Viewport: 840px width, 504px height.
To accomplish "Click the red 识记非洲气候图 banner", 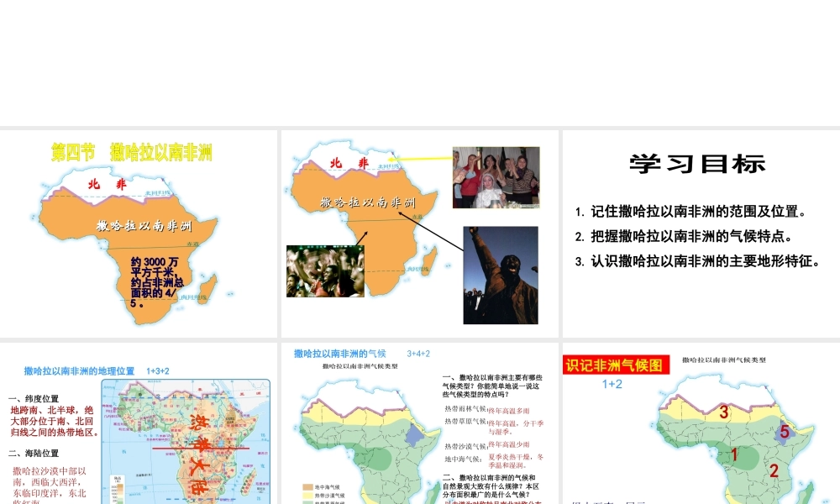I will [x=616, y=365].
